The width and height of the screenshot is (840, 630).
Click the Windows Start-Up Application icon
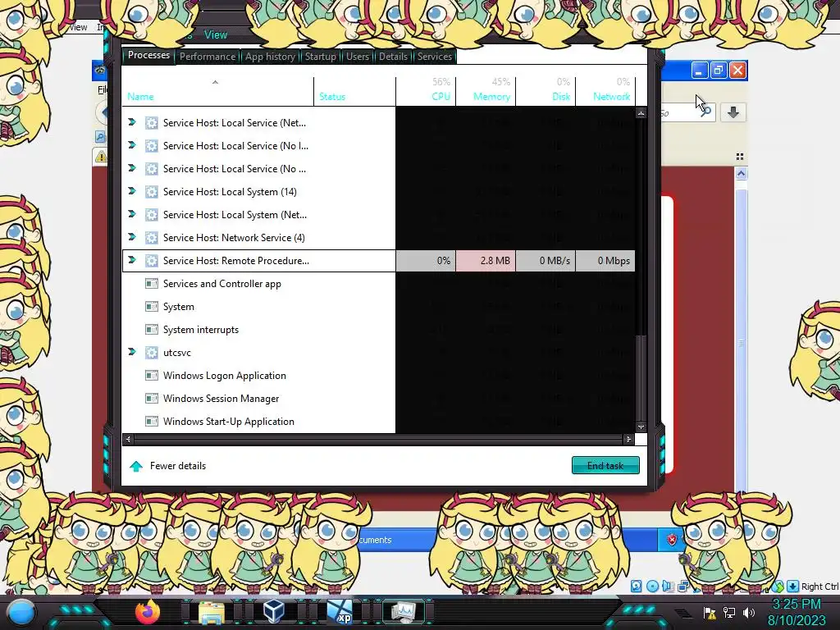[x=152, y=422]
